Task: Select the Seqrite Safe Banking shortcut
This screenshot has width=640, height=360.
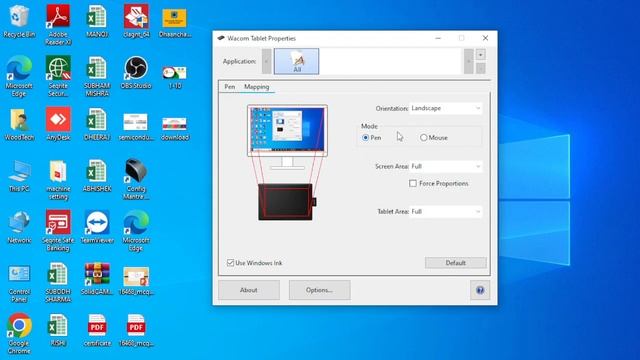Action: (x=58, y=231)
